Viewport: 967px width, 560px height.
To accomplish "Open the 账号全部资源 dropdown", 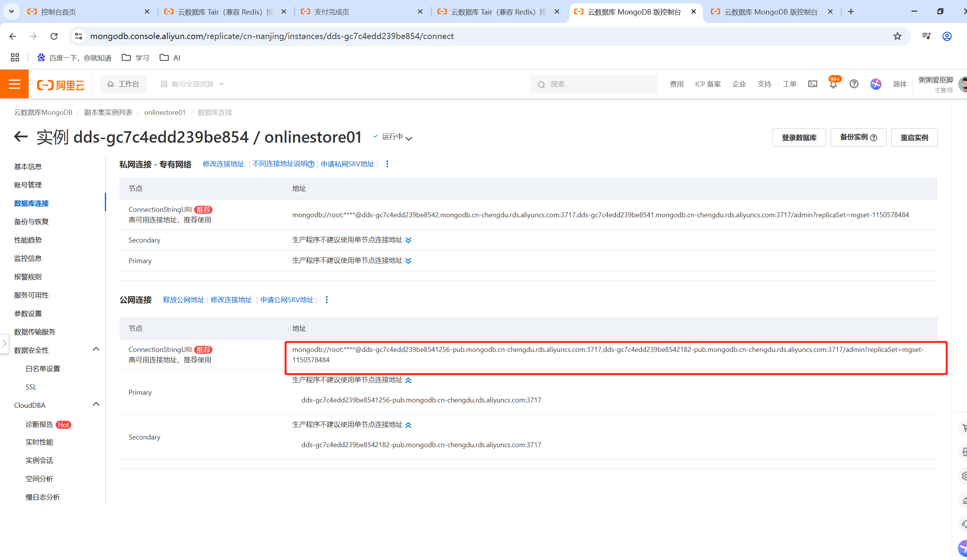I will coord(192,84).
